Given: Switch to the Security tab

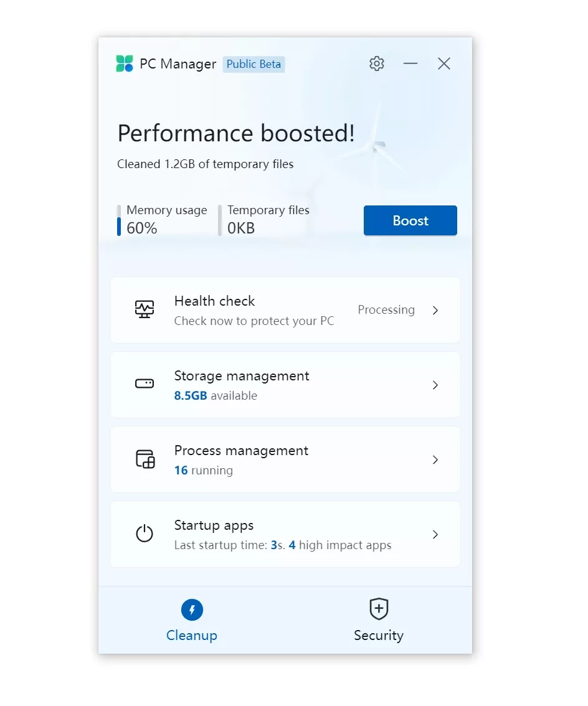Looking at the screenshot, I should (x=379, y=620).
